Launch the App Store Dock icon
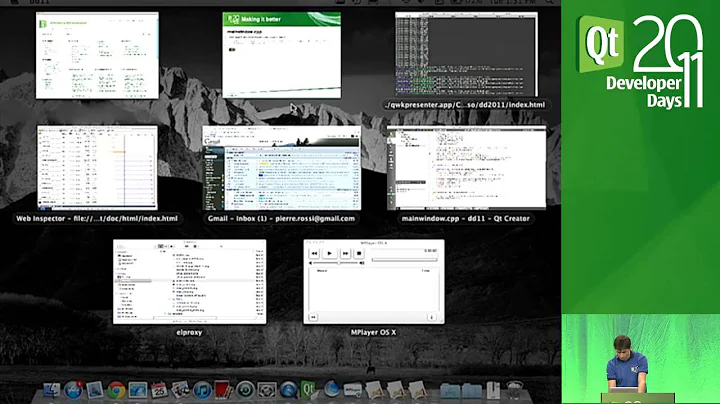This screenshot has height=404, width=720. point(73,390)
